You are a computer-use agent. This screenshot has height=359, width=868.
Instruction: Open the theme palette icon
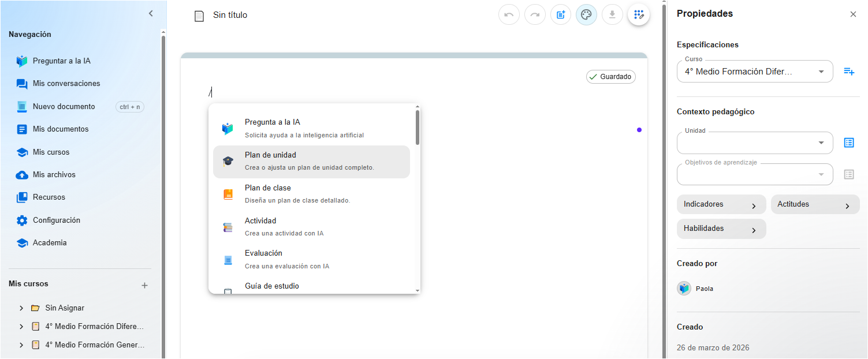tap(586, 15)
